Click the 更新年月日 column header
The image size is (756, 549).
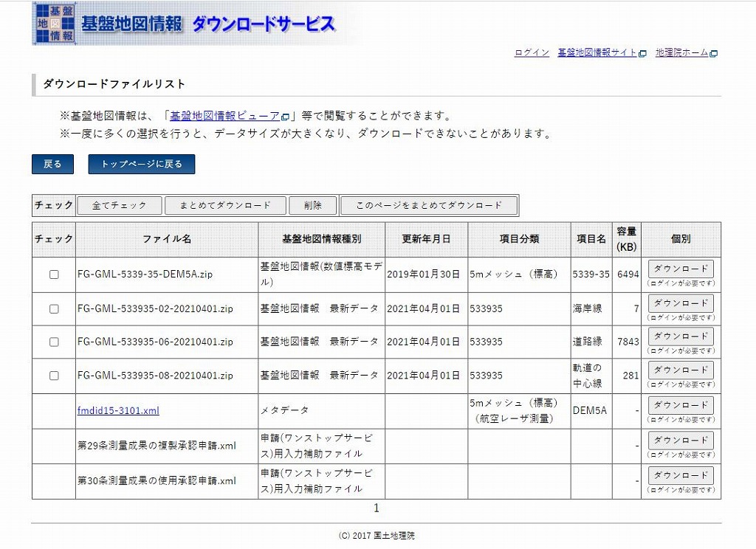click(x=426, y=239)
